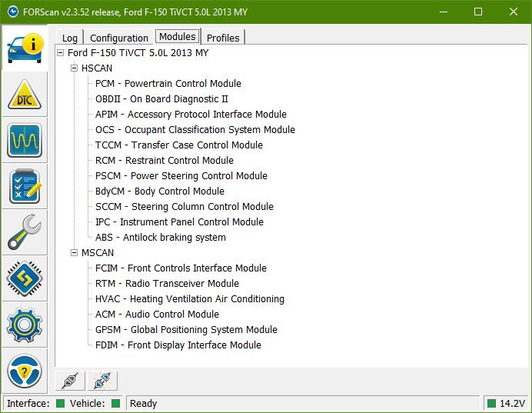The image size is (532, 413).
Task: Collapse the Ford F-150 root tree node
Action: pyautogui.click(x=60, y=52)
